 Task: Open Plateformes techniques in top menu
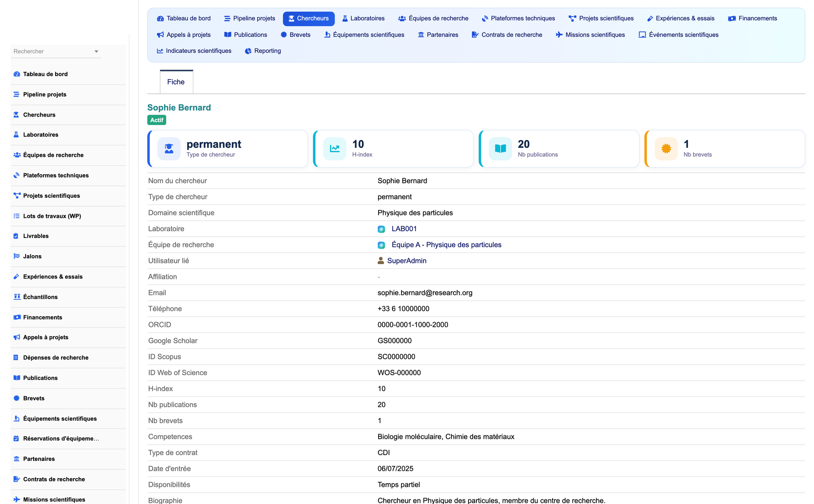click(x=518, y=18)
